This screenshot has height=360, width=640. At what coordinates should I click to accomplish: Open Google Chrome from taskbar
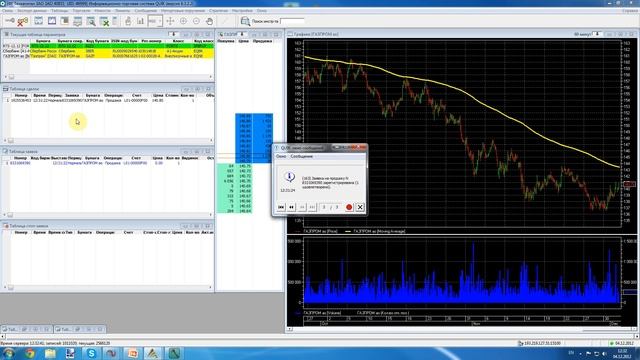pos(29,353)
